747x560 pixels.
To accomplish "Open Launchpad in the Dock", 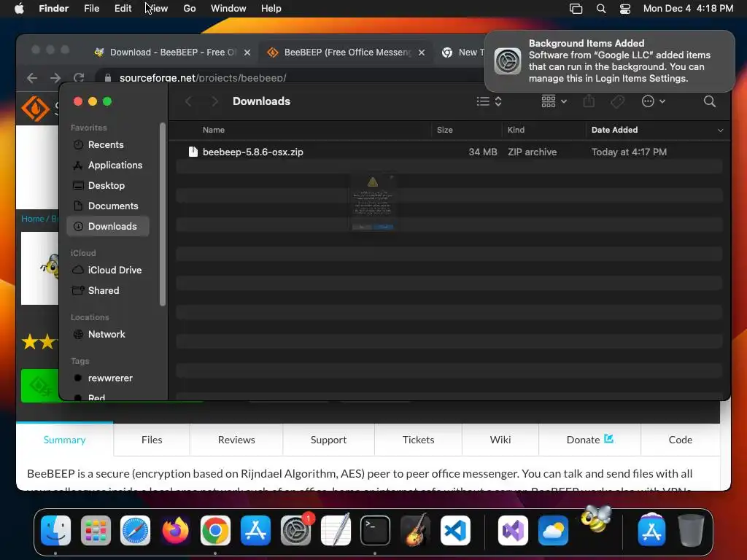I will point(96,530).
